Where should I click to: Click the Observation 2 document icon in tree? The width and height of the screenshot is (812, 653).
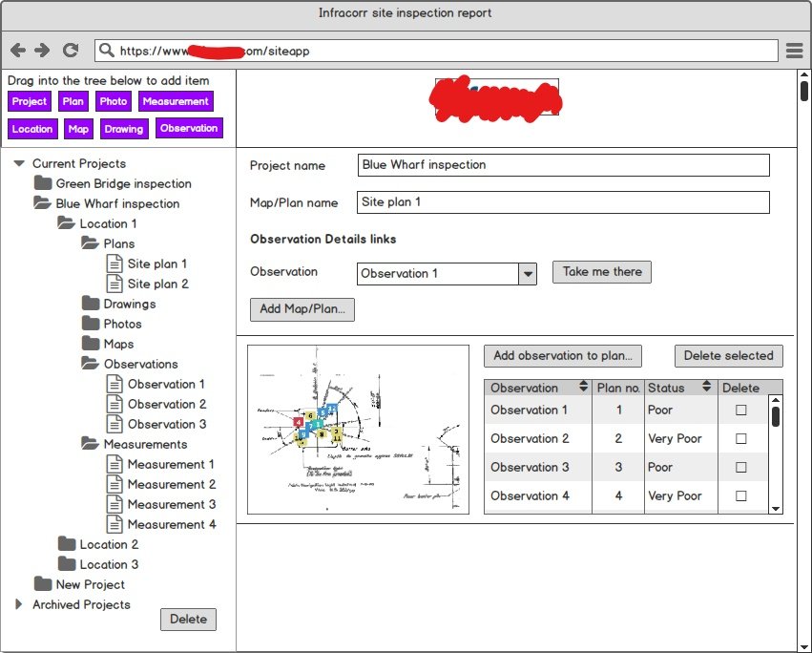click(x=115, y=404)
